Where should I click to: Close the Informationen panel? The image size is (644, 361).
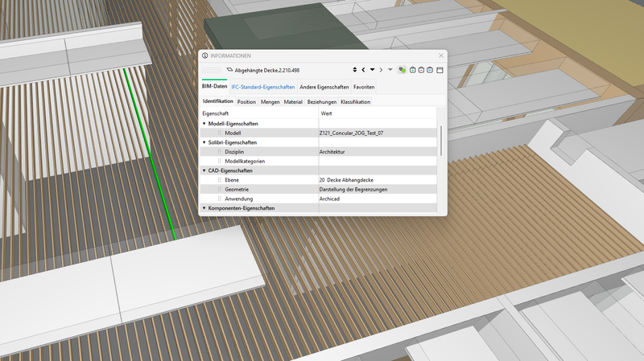click(x=441, y=55)
